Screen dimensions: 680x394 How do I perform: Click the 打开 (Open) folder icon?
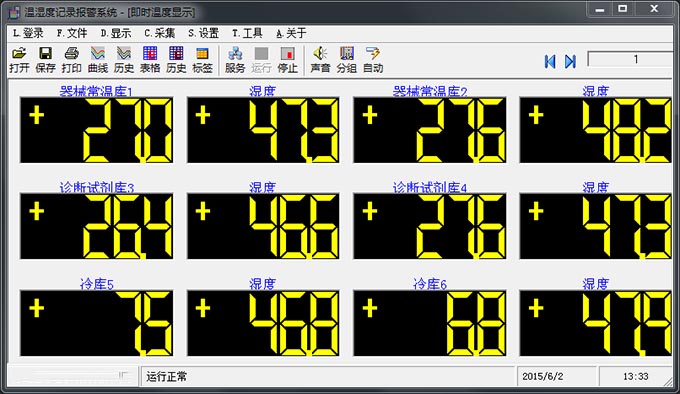tap(19, 60)
